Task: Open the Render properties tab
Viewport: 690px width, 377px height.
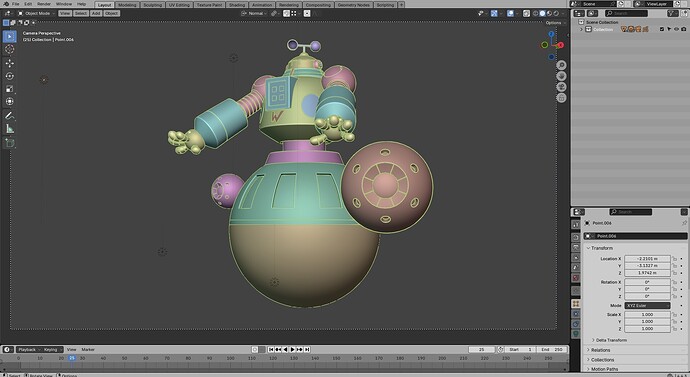Action: [576, 238]
